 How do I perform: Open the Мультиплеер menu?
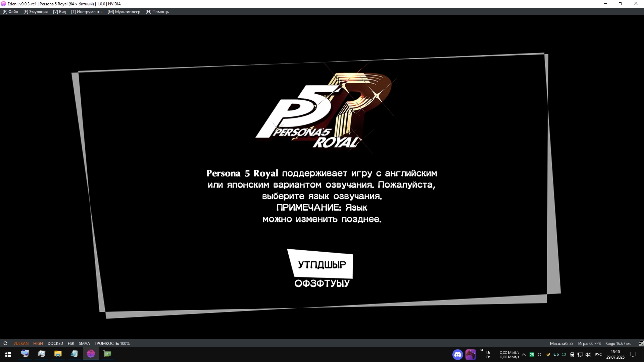[124, 12]
